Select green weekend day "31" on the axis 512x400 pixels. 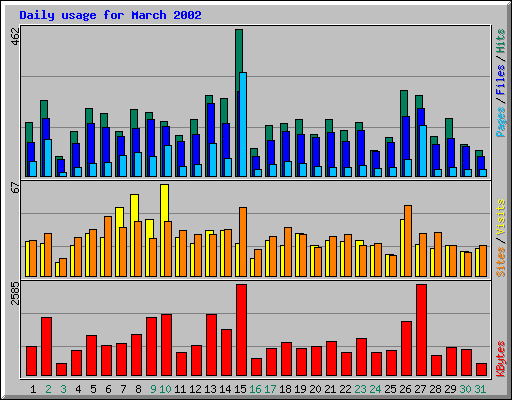point(480,389)
